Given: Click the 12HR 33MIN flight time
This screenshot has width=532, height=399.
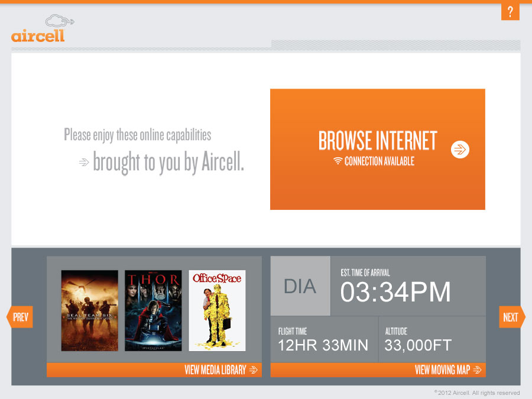Looking at the screenshot, I should [x=323, y=346].
